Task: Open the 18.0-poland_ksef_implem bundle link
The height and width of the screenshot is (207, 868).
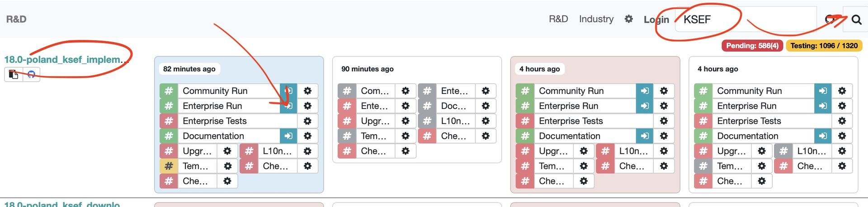Action: [x=62, y=60]
